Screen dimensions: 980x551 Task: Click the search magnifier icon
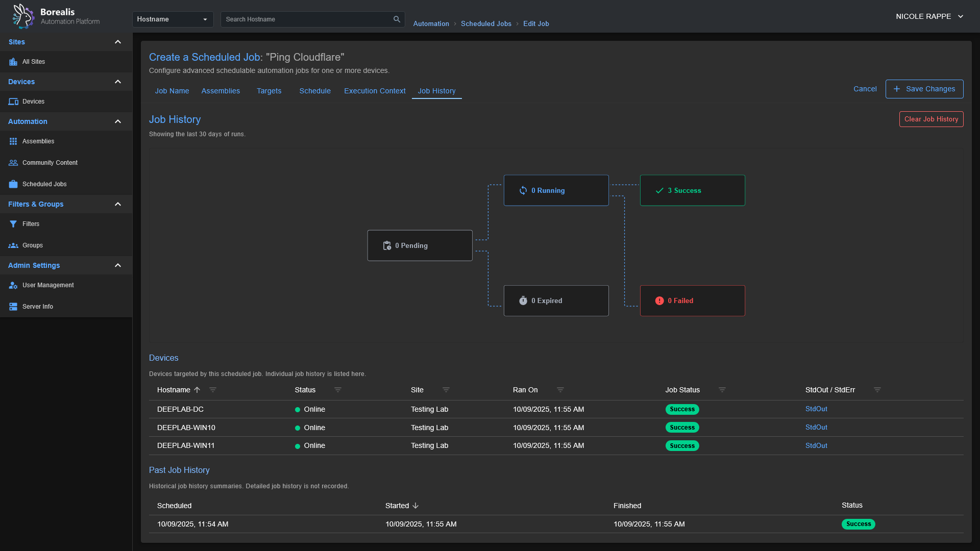coord(397,19)
